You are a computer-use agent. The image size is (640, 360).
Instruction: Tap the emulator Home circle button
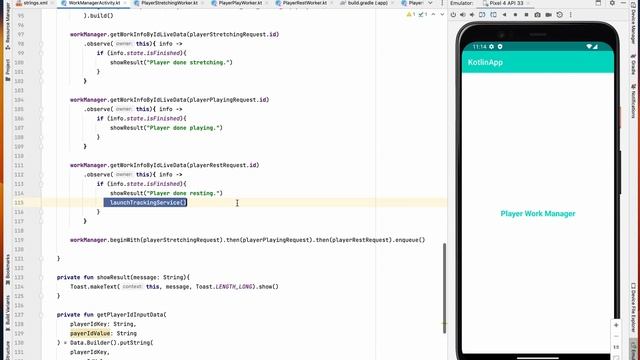(516, 15)
